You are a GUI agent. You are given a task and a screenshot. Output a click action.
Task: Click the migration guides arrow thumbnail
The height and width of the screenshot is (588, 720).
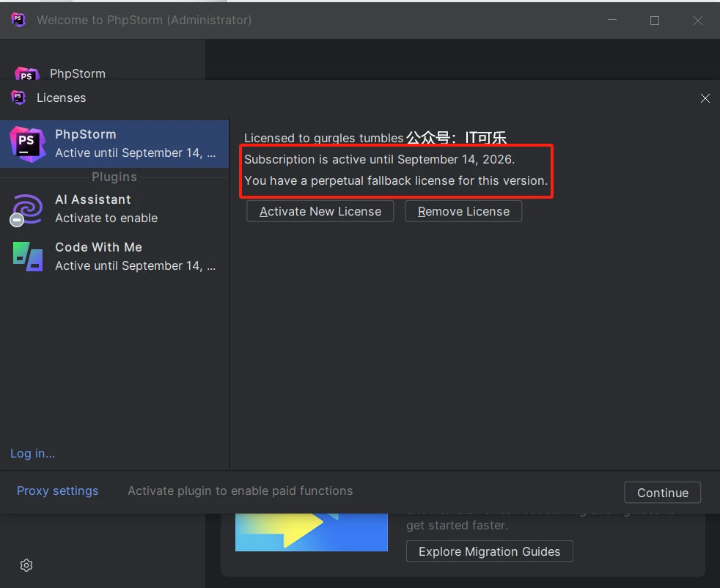(312, 532)
